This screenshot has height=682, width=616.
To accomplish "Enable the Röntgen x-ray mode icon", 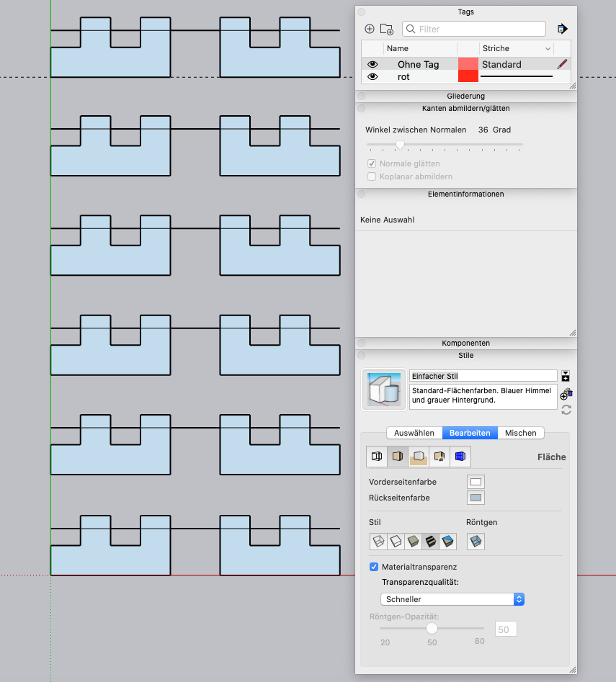I will coord(476,540).
